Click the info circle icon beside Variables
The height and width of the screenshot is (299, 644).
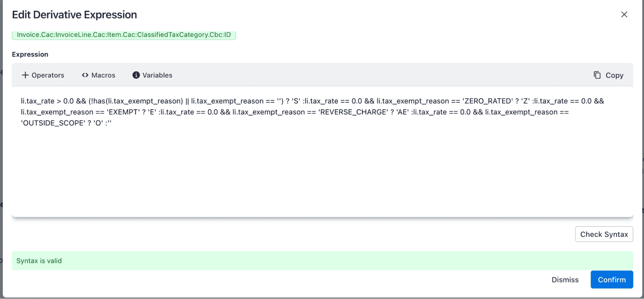pyautogui.click(x=136, y=75)
